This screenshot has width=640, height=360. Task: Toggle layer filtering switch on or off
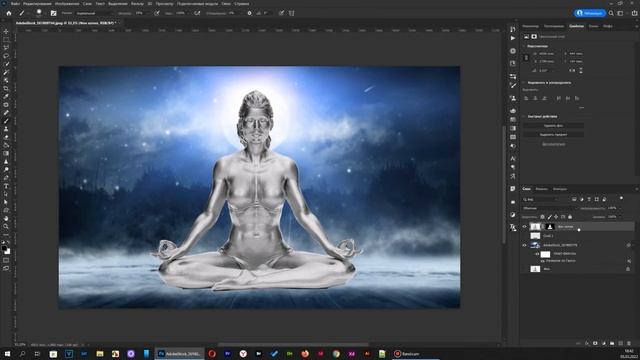point(621,198)
